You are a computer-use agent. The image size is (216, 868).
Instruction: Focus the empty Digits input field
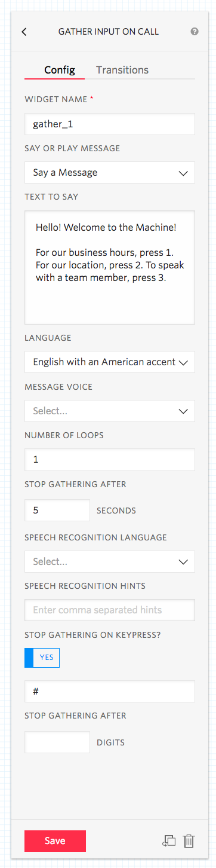57,742
